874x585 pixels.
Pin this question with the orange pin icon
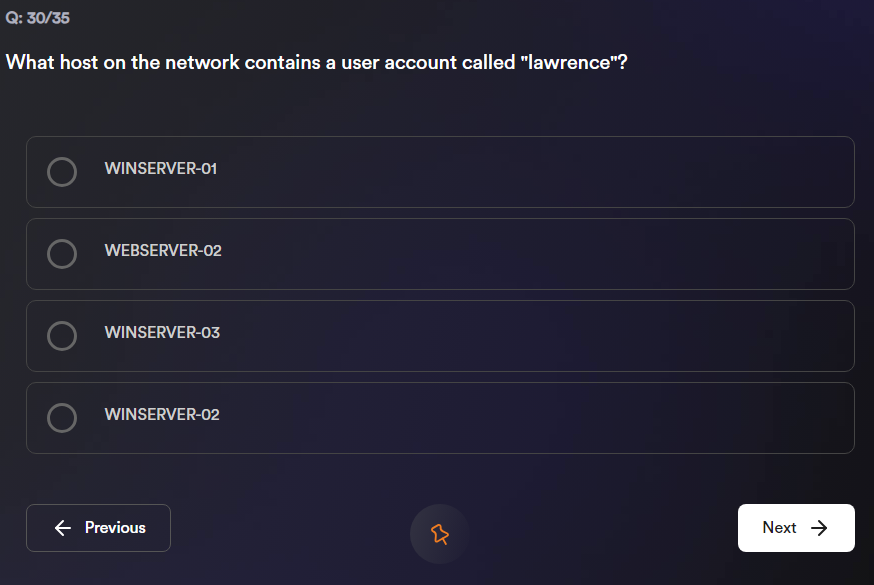click(439, 534)
